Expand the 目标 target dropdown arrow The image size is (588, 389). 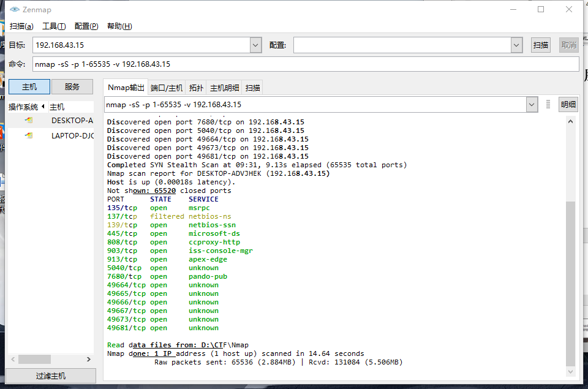tap(255, 45)
